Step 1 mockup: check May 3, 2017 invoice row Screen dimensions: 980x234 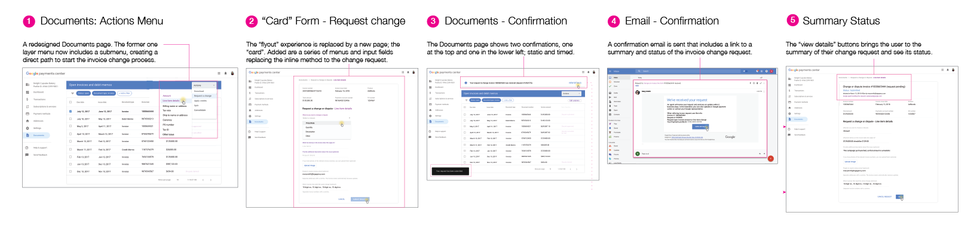pos(71,126)
